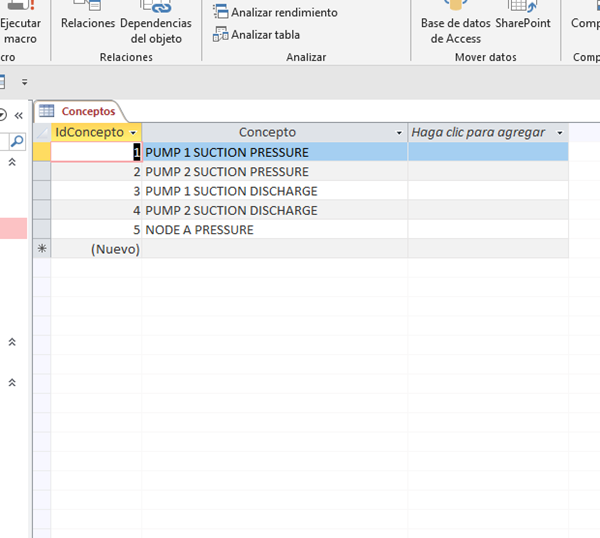Click IdConcepto cell with value 1
600x538 pixels.
point(96,152)
